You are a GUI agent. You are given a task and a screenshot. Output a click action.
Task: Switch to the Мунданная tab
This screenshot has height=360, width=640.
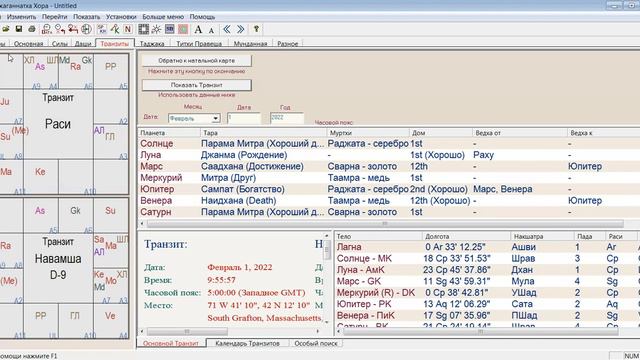click(x=250, y=44)
